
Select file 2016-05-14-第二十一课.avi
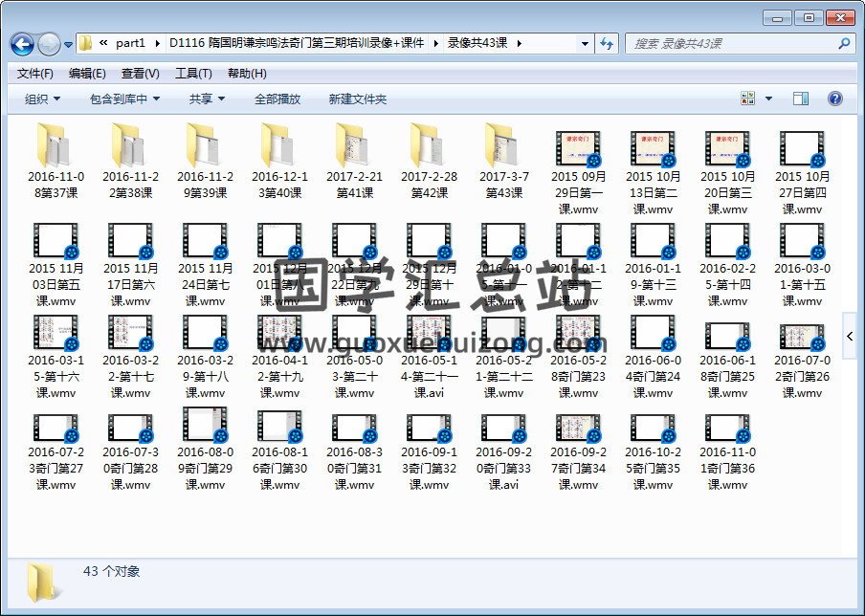(429, 354)
